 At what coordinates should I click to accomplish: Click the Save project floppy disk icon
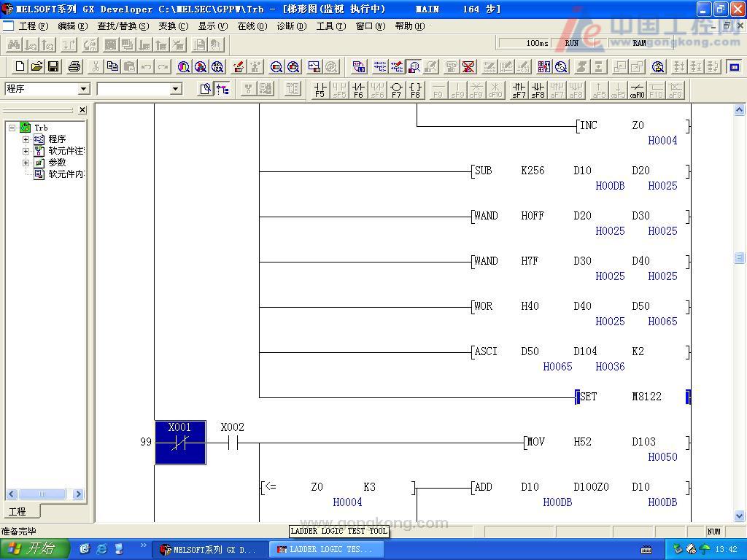pyautogui.click(x=53, y=67)
